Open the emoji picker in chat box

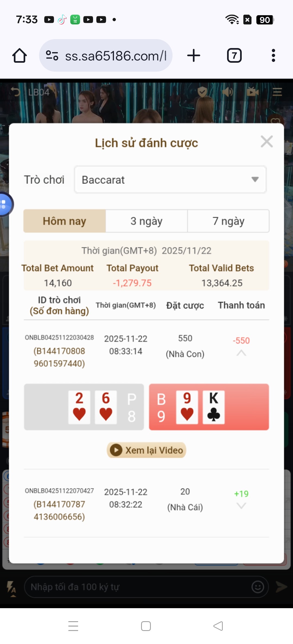pyautogui.click(x=258, y=587)
